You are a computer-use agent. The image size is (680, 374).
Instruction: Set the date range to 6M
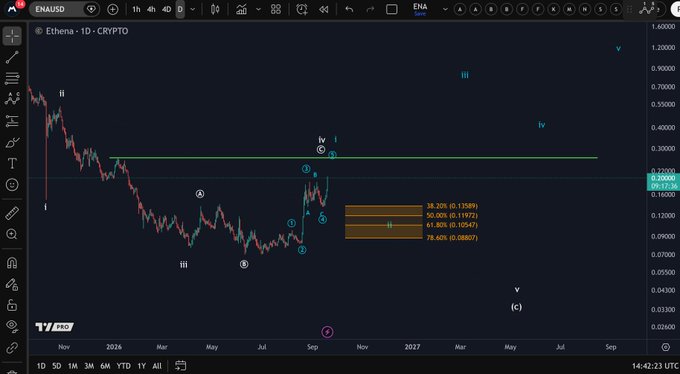[105, 366]
